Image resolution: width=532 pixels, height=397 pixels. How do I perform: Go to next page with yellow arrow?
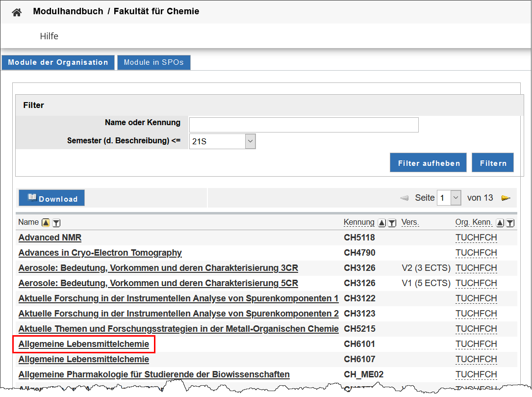click(x=506, y=198)
